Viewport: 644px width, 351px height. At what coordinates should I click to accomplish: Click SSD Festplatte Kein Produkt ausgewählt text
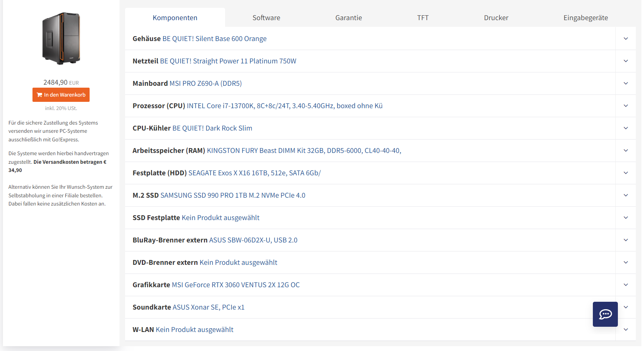pos(221,218)
